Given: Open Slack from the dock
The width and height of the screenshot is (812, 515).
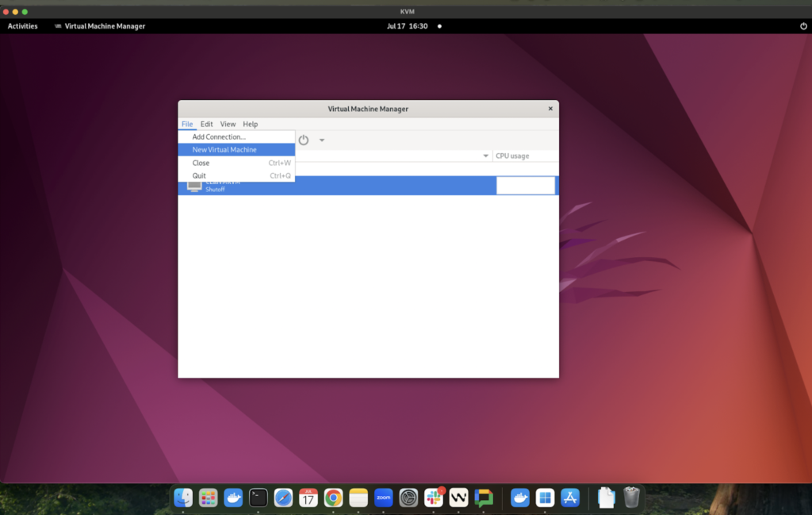Looking at the screenshot, I should click(x=434, y=498).
